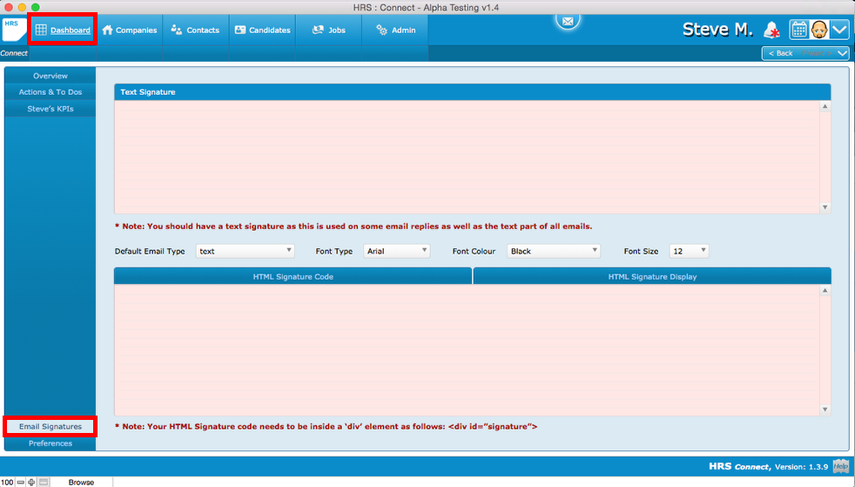Select Email Signatures in sidebar

(x=50, y=426)
